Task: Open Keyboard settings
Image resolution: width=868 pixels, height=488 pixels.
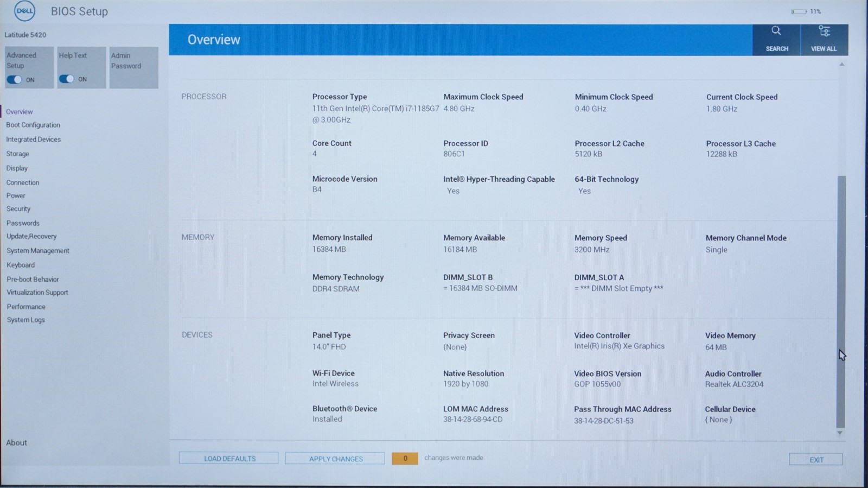Action: coord(21,265)
